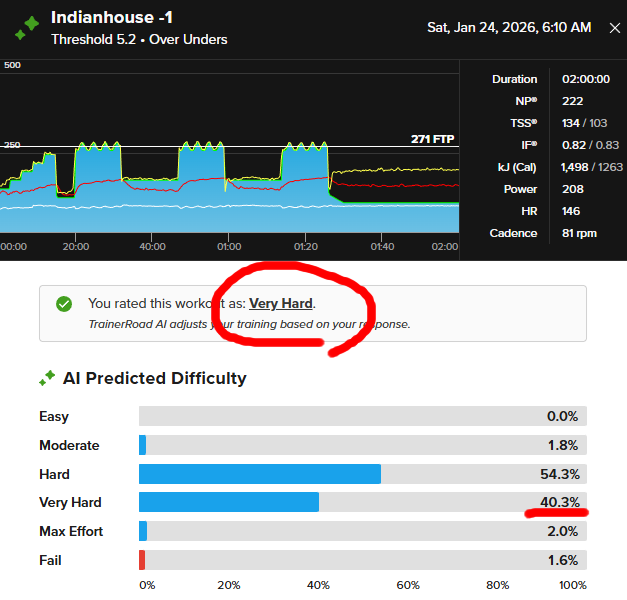Click the first over-under interval block

coord(98,165)
